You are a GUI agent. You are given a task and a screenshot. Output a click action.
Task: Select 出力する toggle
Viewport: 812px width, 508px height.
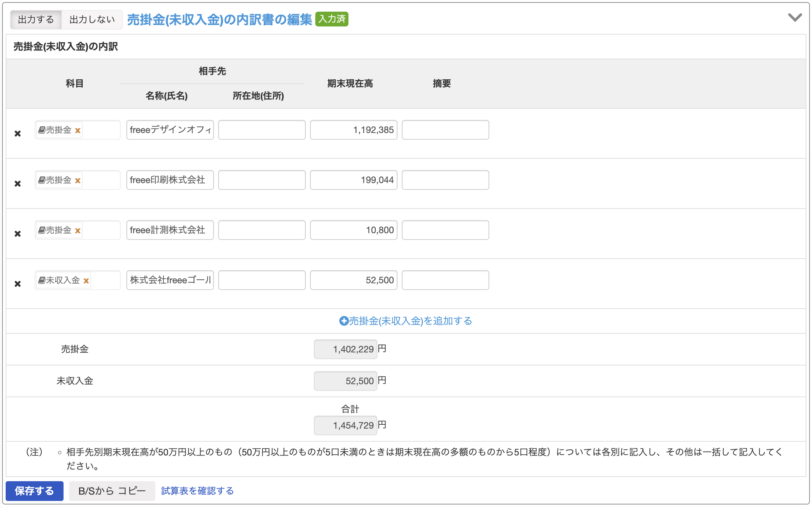[36, 19]
